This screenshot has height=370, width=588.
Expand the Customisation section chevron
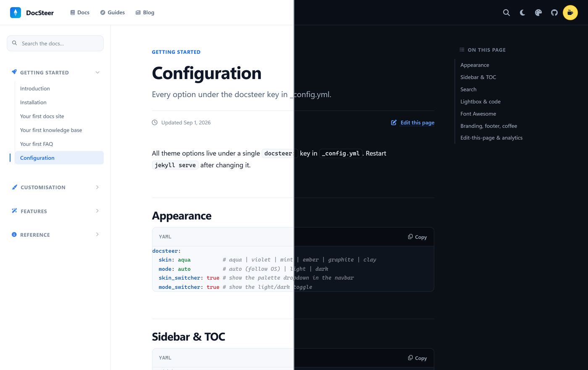point(97,187)
